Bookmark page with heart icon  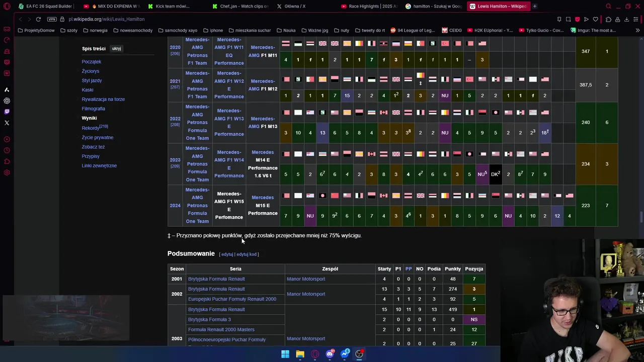tap(596, 19)
